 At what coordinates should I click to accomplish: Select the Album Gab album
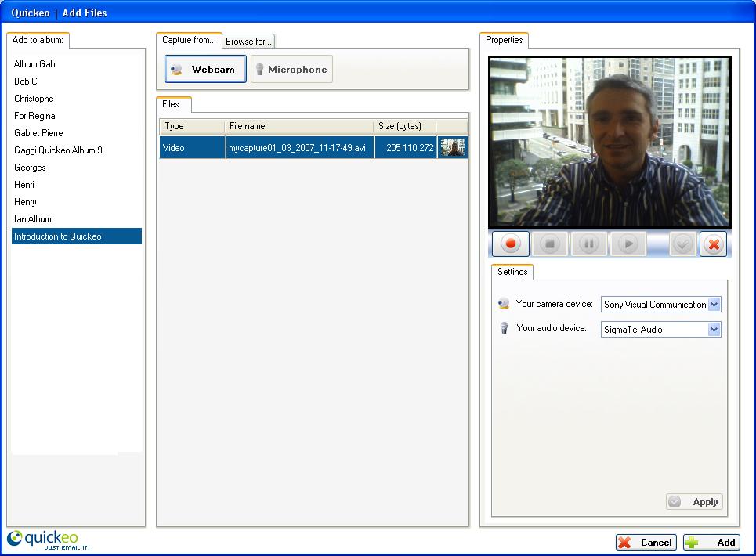pos(77,64)
